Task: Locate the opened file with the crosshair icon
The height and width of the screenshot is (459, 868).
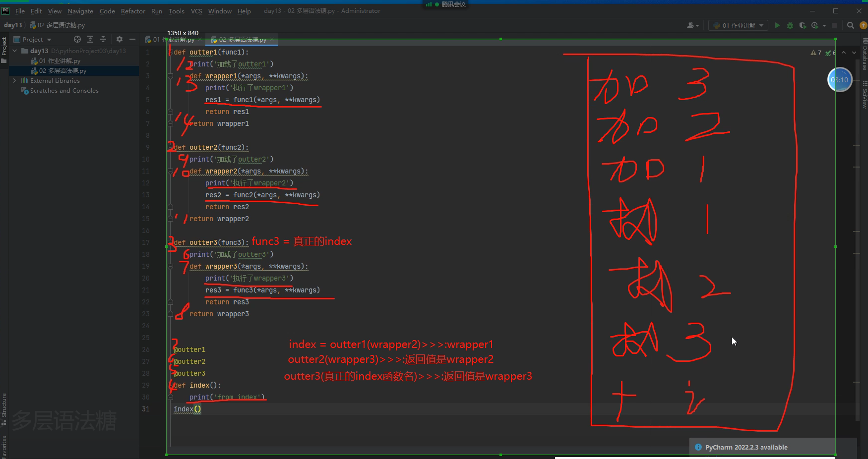Action: tap(77, 39)
